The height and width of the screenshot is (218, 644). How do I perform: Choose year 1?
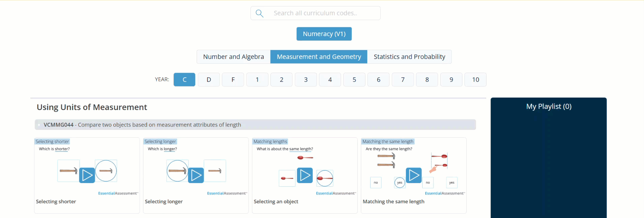tap(257, 80)
